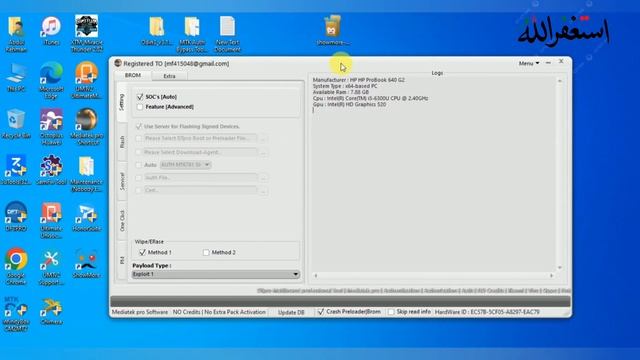Screen dimensions: 640x360
Task: Launch Google Chrome from the desktop
Action: pyautogui.click(x=16, y=267)
